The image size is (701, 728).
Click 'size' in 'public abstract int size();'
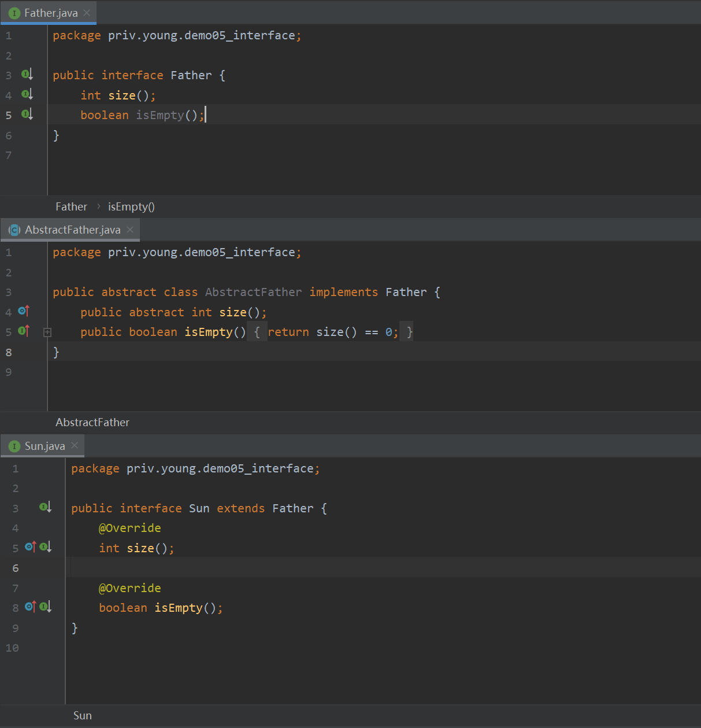[233, 312]
